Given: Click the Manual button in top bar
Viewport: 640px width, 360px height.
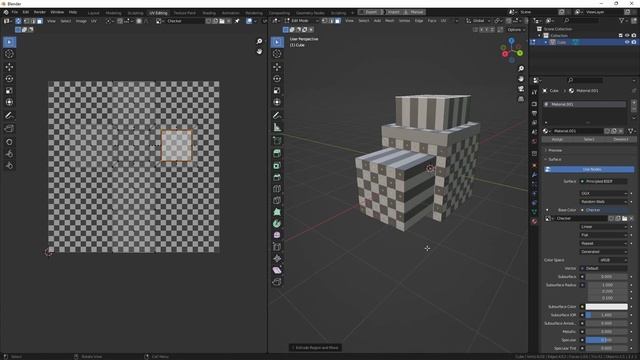Looking at the screenshot, I should pyautogui.click(x=416, y=12).
